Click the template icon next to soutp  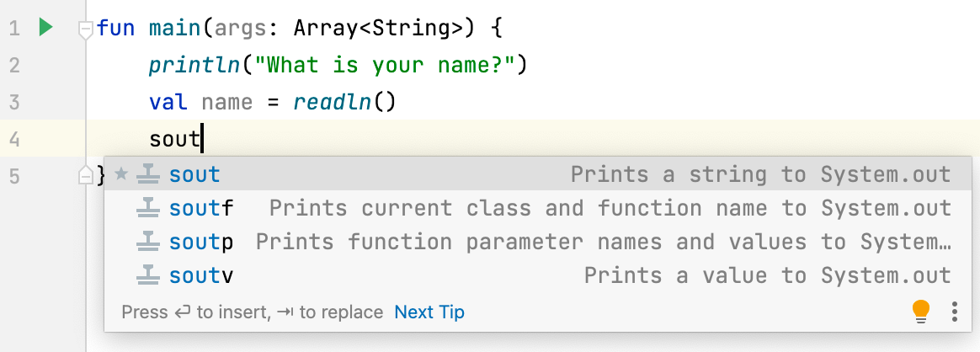click(146, 242)
